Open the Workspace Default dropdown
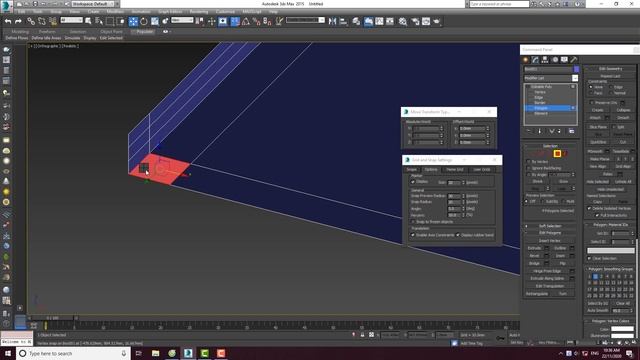Viewport: 640px width, 360px height. click(x=94, y=4)
